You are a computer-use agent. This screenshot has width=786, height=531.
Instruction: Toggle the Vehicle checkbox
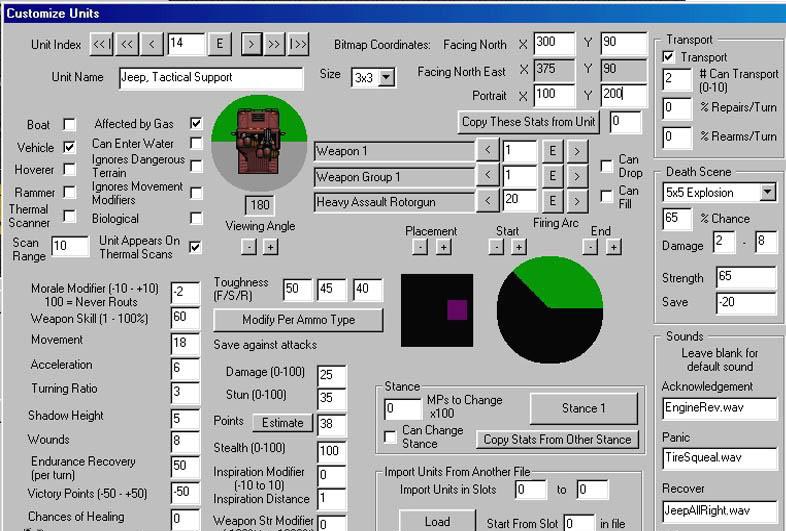69,147
